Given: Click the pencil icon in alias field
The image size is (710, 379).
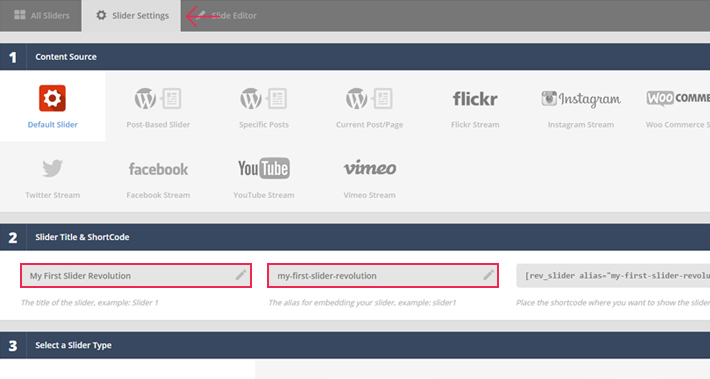Looking at the screenshot, I should pyautogui.click(x=488, y=275).
